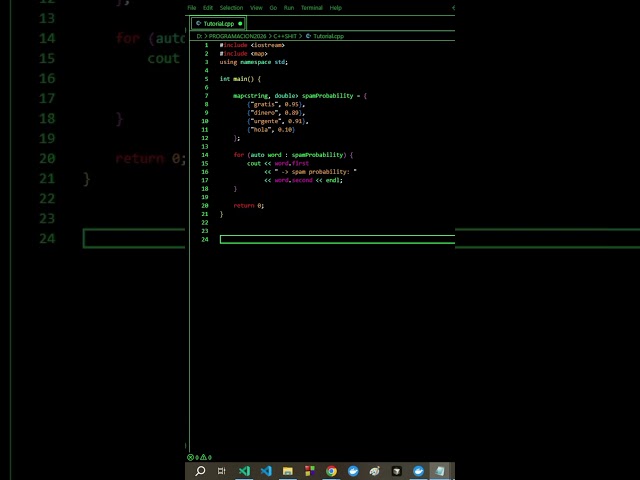Click the '#include <iostream>' line
Image resolution: width=640 pixels, height=480 pixels.
252,45
